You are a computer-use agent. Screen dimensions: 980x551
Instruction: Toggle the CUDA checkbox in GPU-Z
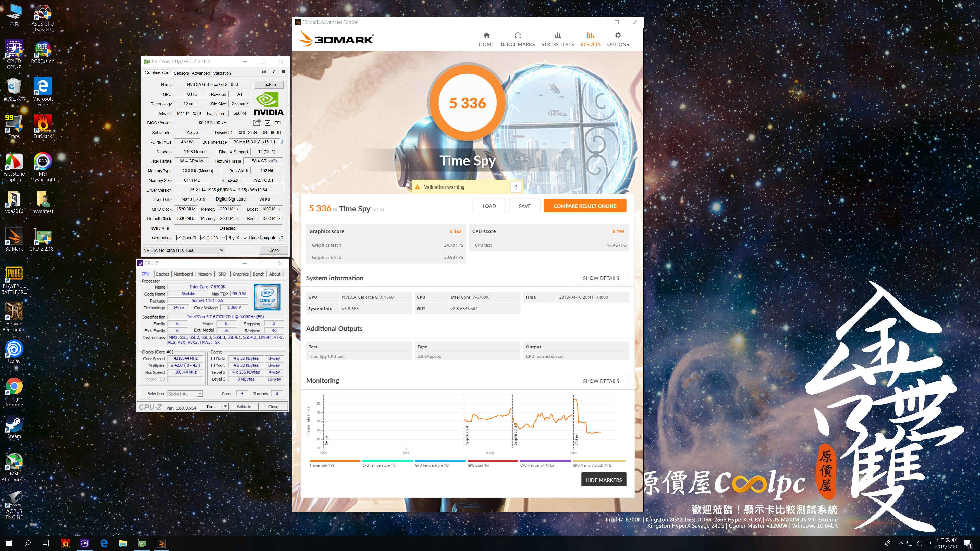(x=203, y=238)
